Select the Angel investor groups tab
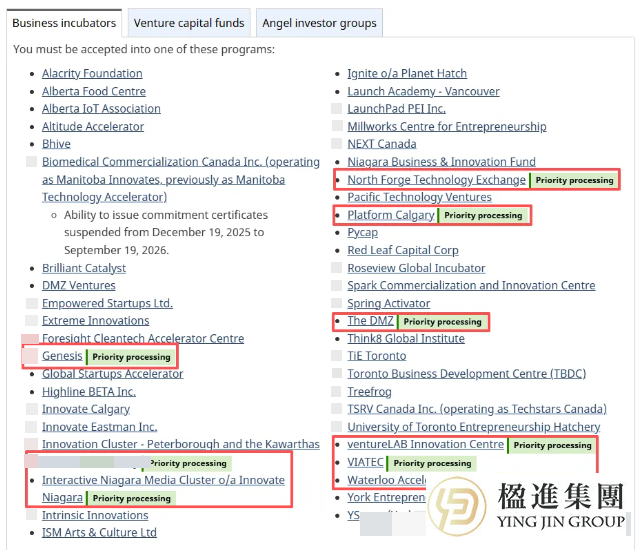Viewport: 636px width, 550px height. pyautogui.click(x=319, y=23)
